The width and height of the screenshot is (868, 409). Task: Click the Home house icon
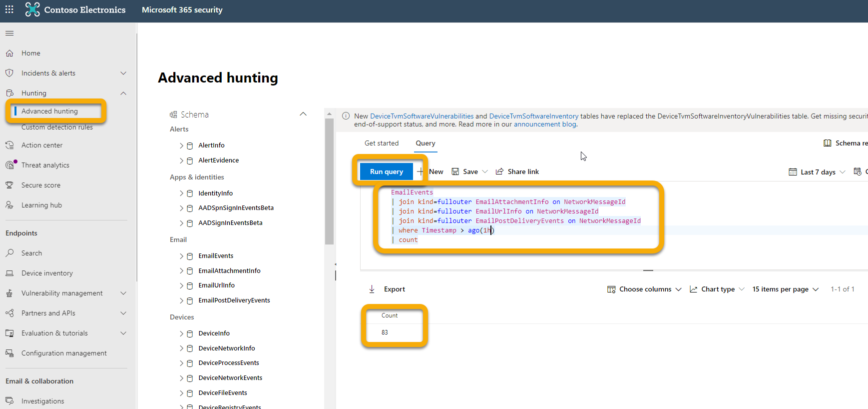(x=9, y=53)
